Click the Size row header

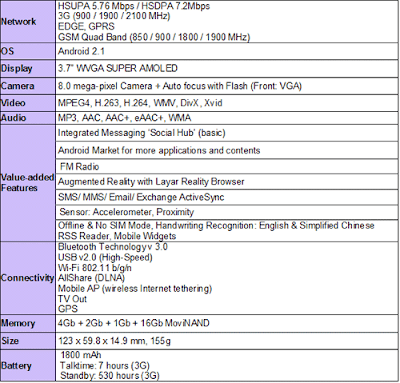click(x=28, y=341)
